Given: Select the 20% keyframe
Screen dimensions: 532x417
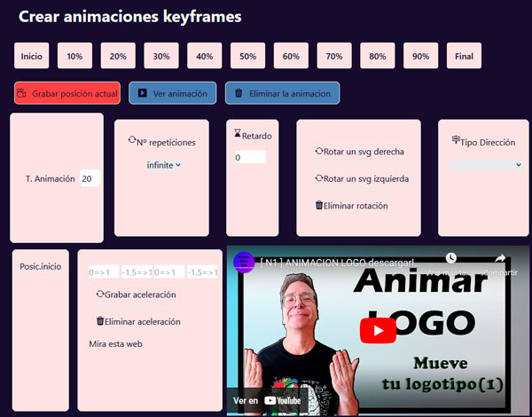Looking at the screenshot, I should click(x=118, y=56).
